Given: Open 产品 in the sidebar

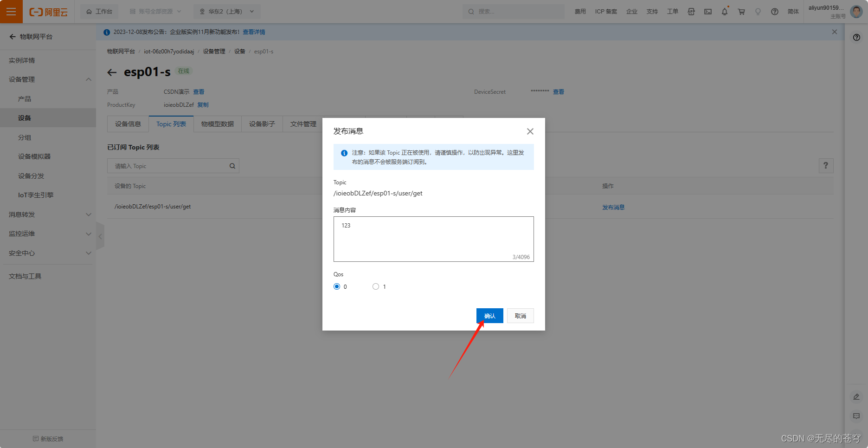Looking at the screenshot, I should pos(25,99).
